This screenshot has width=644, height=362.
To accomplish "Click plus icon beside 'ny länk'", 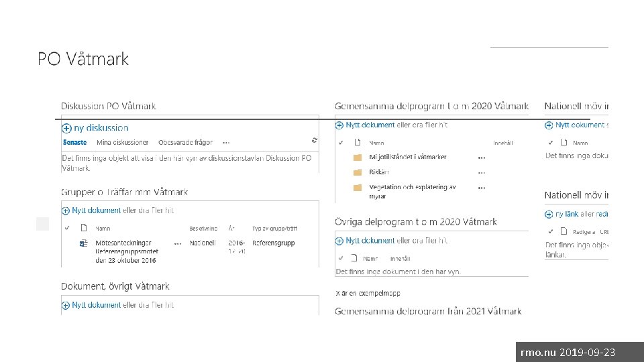I will point(549,215).
